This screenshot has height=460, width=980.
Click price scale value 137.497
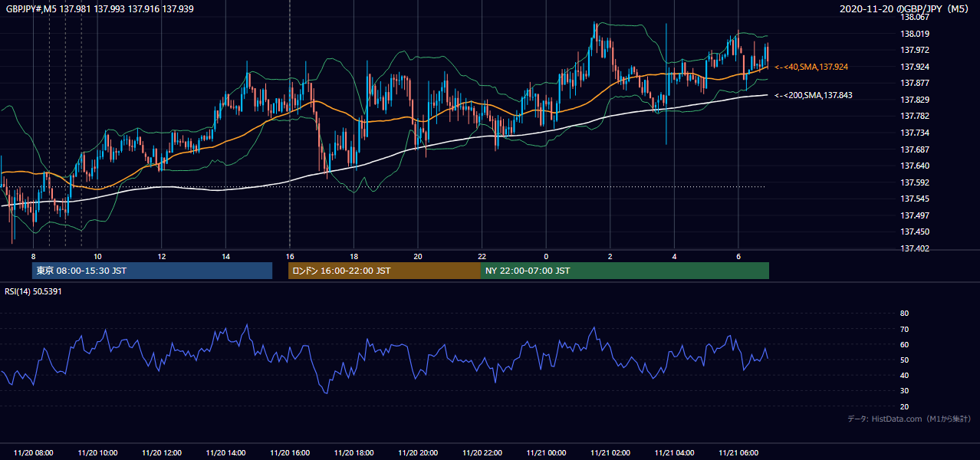[914, 215]
